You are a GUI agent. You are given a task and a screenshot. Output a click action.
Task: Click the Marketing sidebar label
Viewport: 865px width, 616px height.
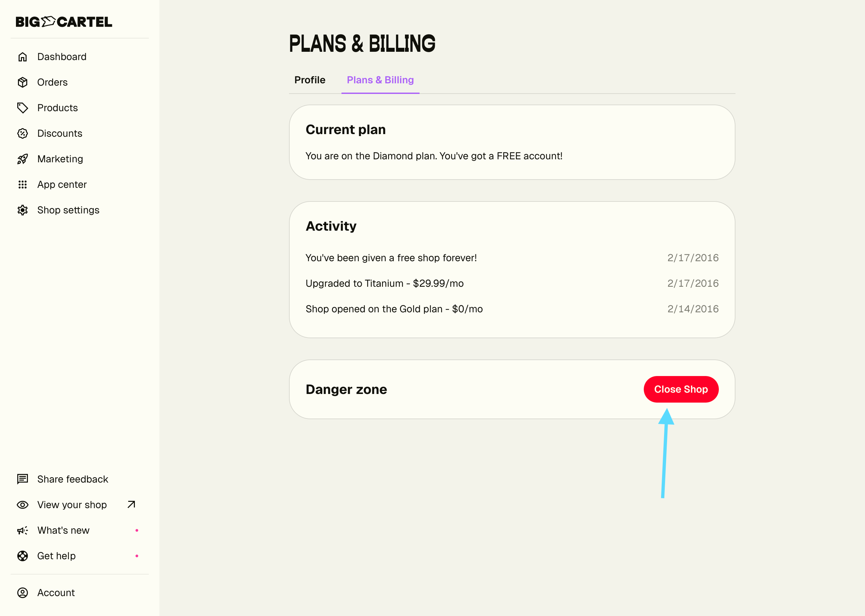tap(60, 159)
